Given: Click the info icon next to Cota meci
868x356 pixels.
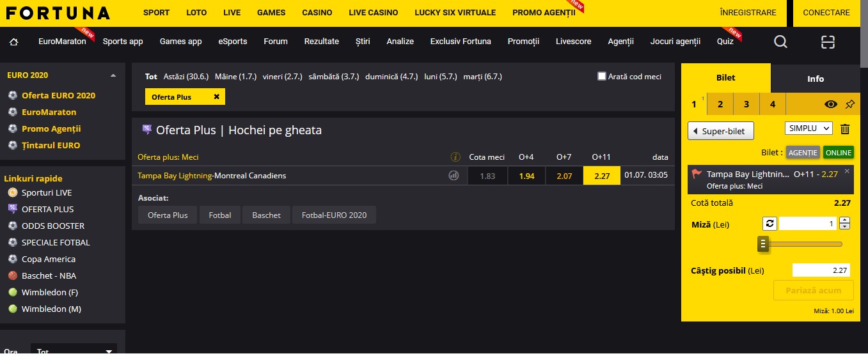Looking at the screenshot, I should click(455, 157).
